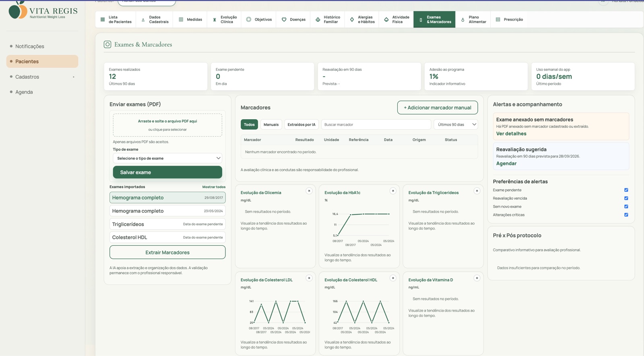
Task: Click the Referência column header
Action: 359,140
